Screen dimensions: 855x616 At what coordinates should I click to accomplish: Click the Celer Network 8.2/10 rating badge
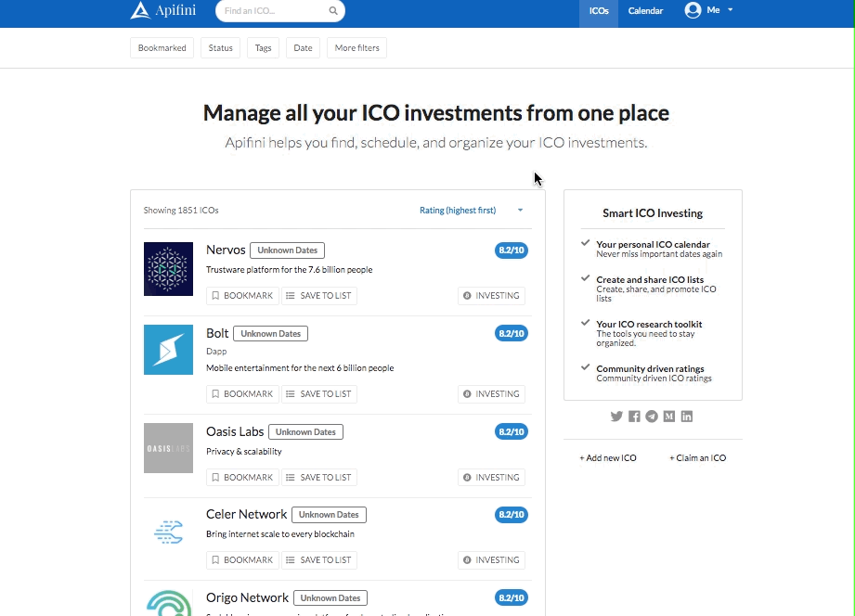(511, 515)
